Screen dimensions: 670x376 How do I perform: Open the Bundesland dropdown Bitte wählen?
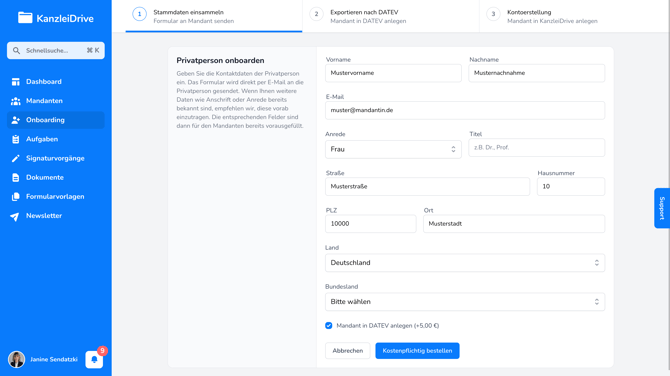point(465,302)
